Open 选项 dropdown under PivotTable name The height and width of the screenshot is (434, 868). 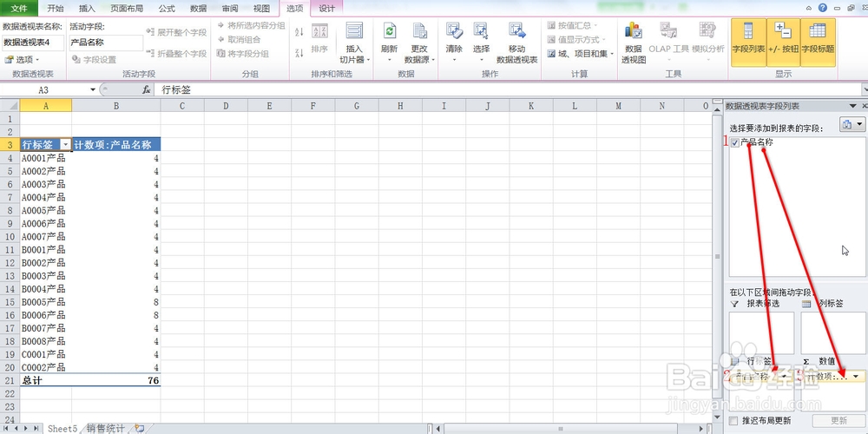[23, 59]
